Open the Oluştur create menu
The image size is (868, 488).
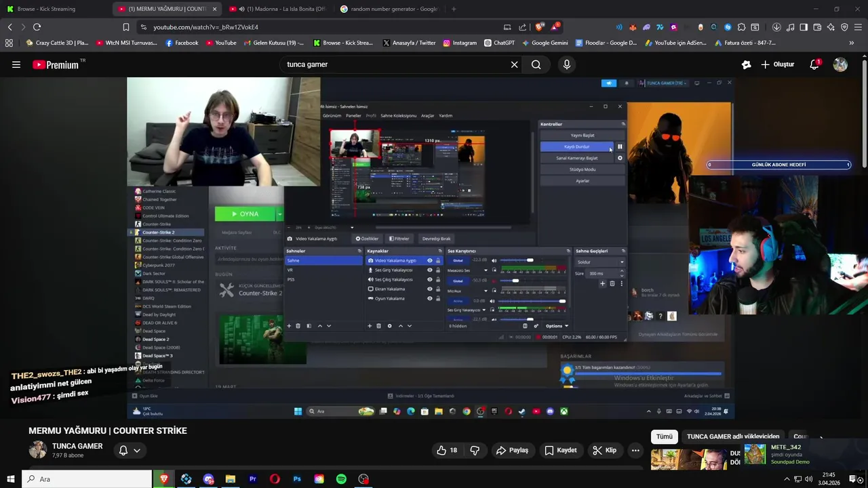777,65
